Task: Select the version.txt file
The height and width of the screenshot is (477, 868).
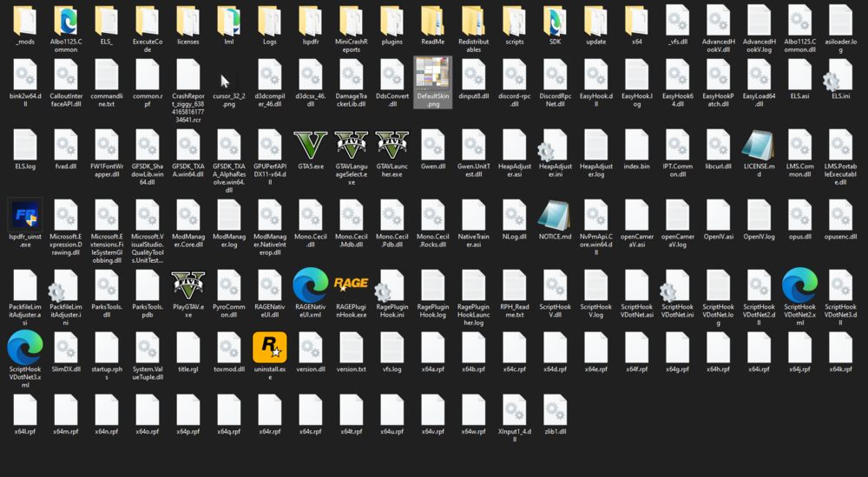Action: [351, 348]
